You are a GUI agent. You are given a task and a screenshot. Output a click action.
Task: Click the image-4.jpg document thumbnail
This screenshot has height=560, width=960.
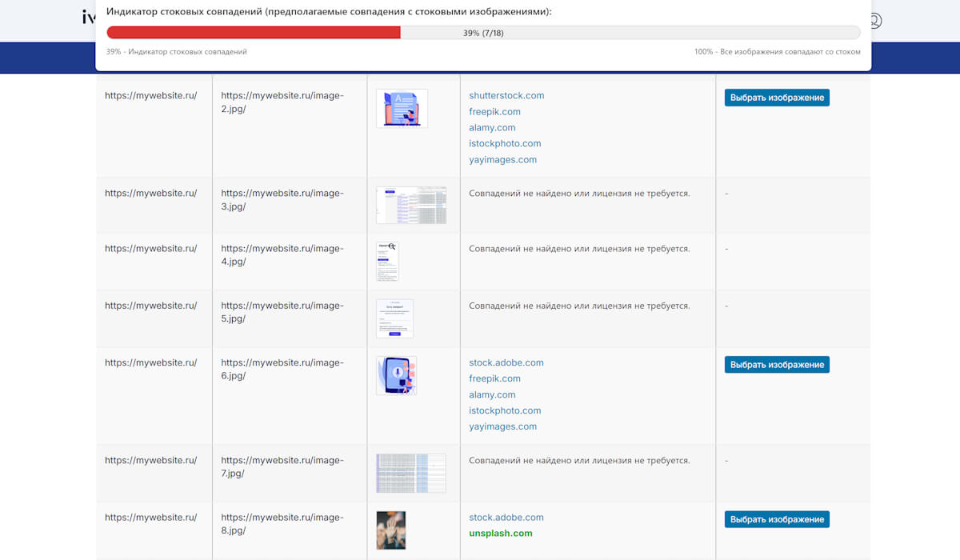coord(387,262)
